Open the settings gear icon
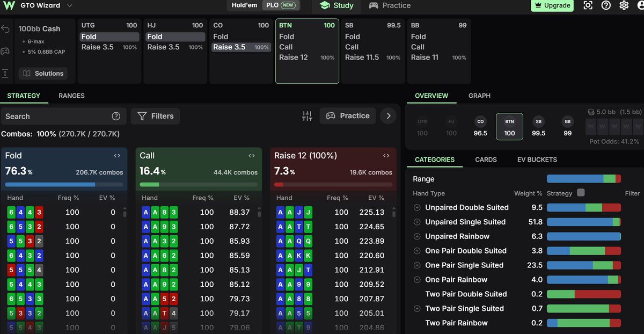 tap(624, 5)
